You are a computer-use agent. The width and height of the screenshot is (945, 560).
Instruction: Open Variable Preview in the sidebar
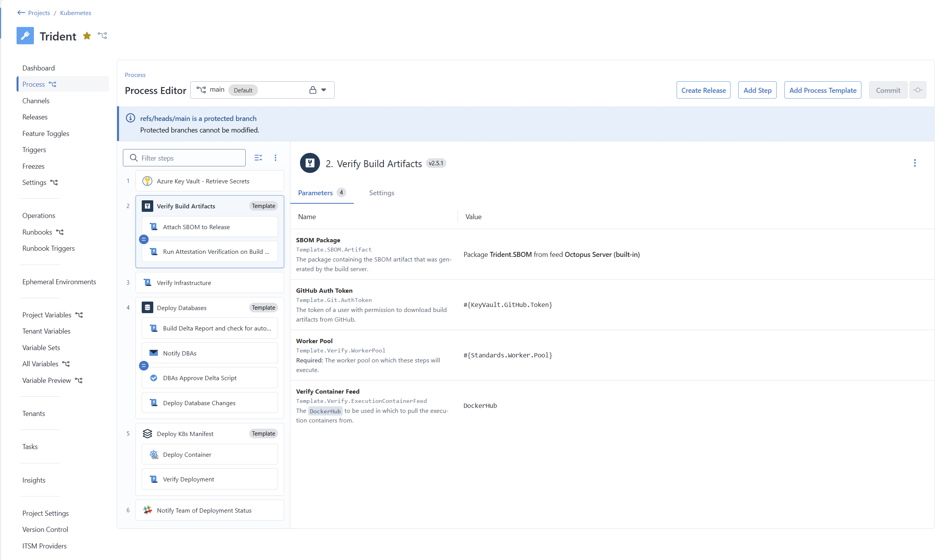pos(46,380)
